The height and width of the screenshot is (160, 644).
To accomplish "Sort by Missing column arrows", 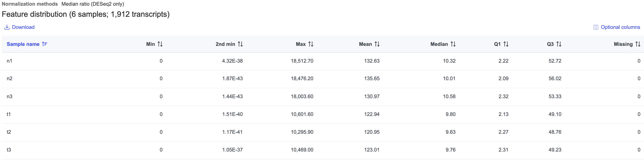I will 638,44.
